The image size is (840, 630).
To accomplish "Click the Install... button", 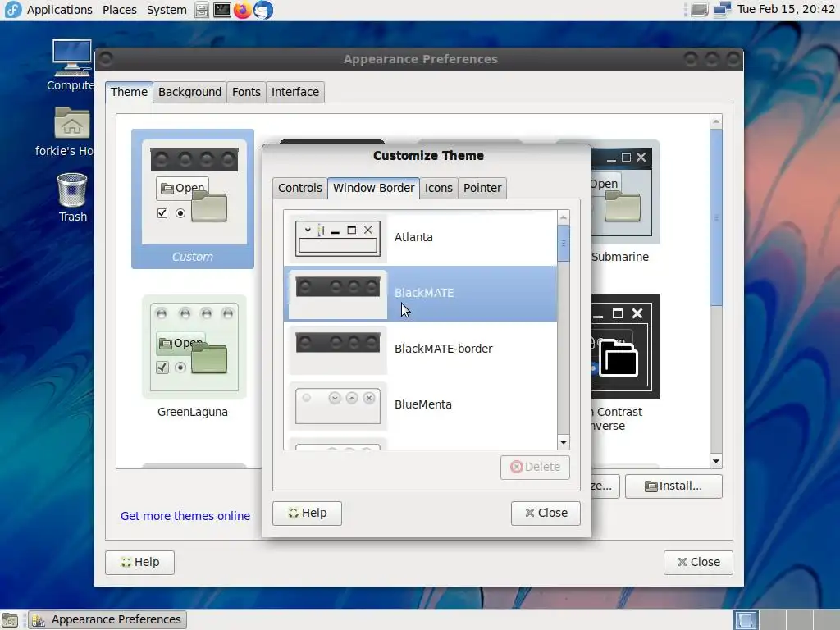I will [673, 486].
